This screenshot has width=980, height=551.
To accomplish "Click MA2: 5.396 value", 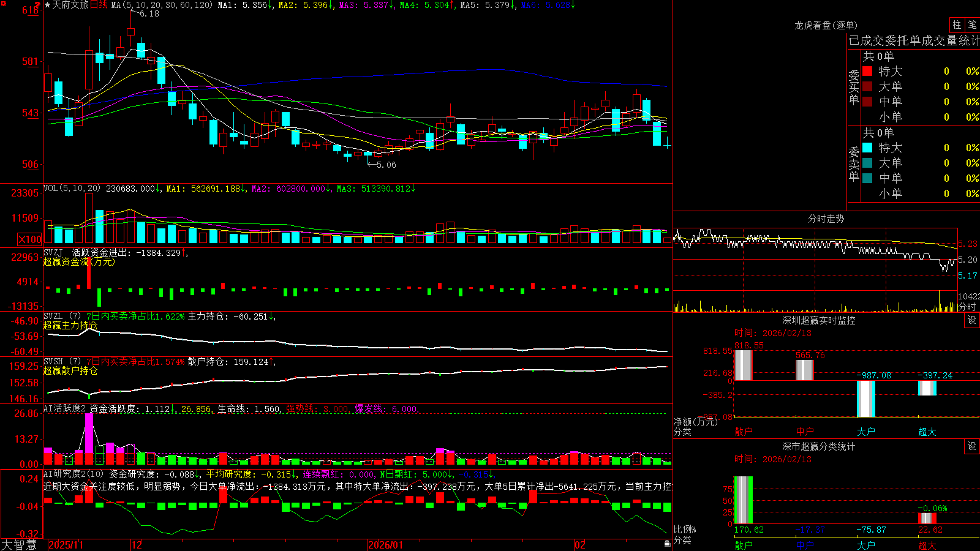I will coord(306,5).
